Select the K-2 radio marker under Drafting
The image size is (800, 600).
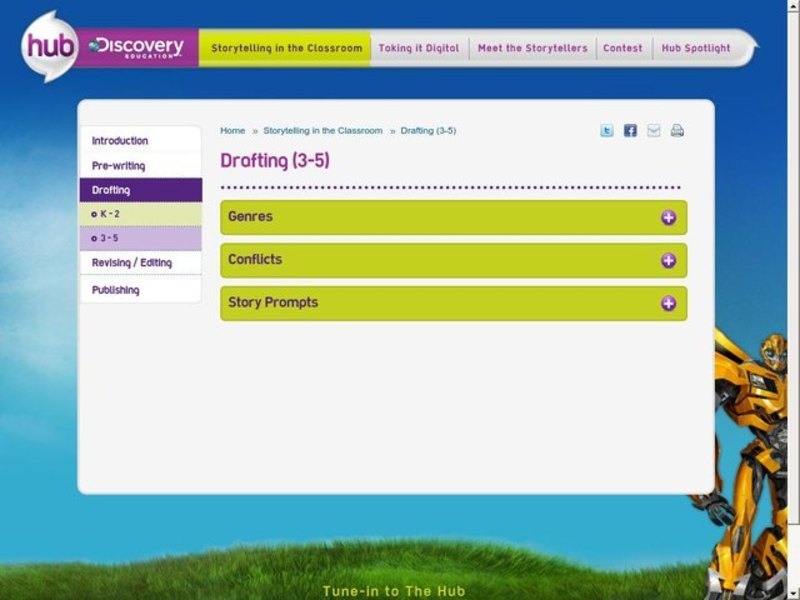pos(93,213)
